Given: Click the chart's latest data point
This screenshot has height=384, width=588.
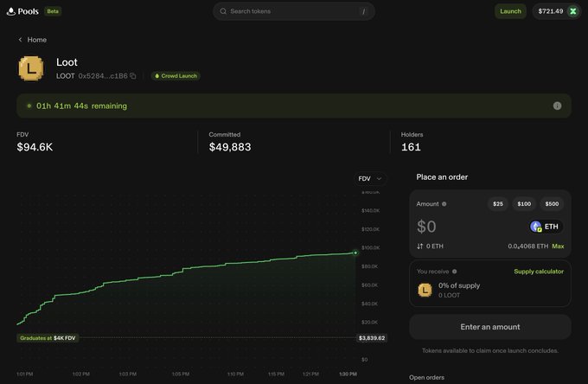Looking at the screenshot, I should coord(355,253).
